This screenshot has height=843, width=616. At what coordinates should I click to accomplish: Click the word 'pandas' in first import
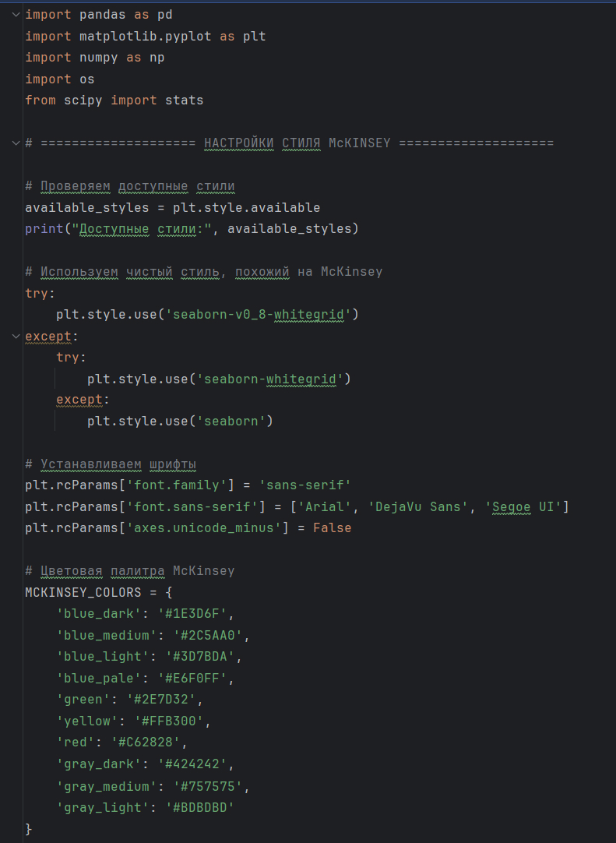click(x=94, y=15)
